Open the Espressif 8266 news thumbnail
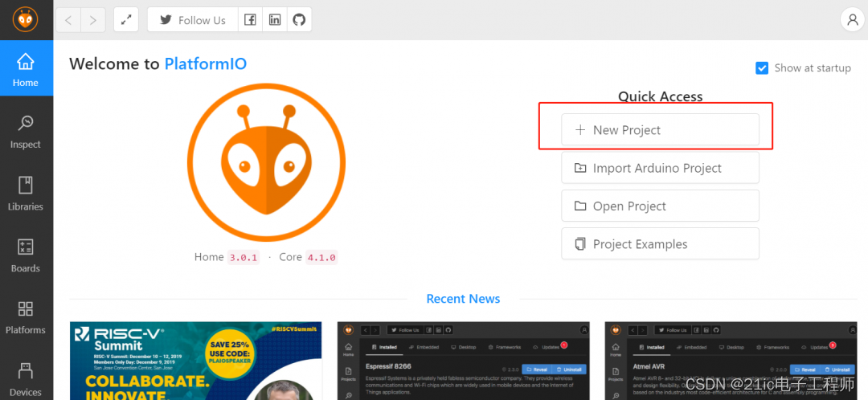868x400 pixels. pos(464,361)
